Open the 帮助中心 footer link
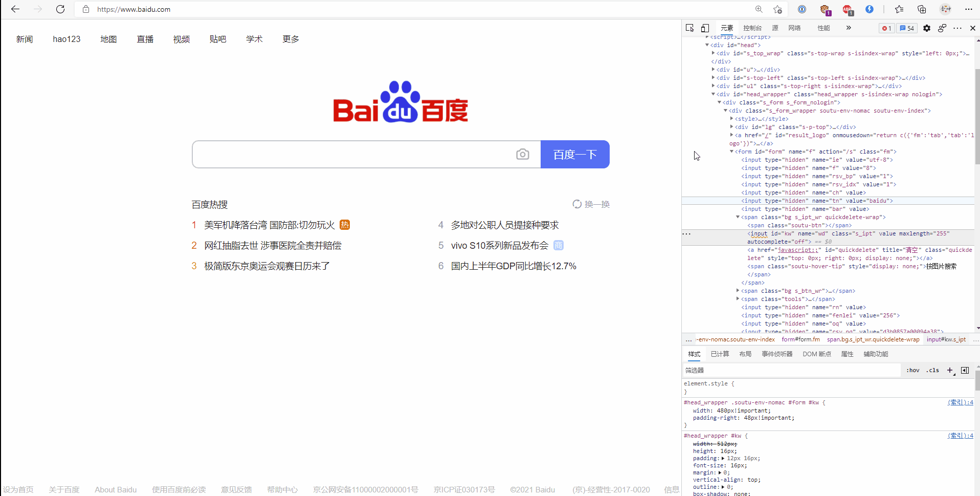 [282, 490]
